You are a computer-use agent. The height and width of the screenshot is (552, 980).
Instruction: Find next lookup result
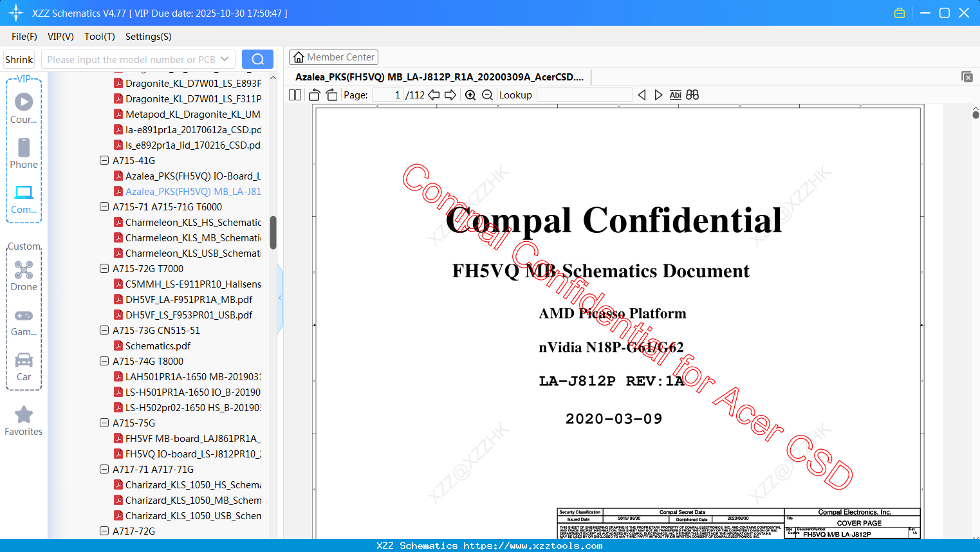click(x=658, y=95)
